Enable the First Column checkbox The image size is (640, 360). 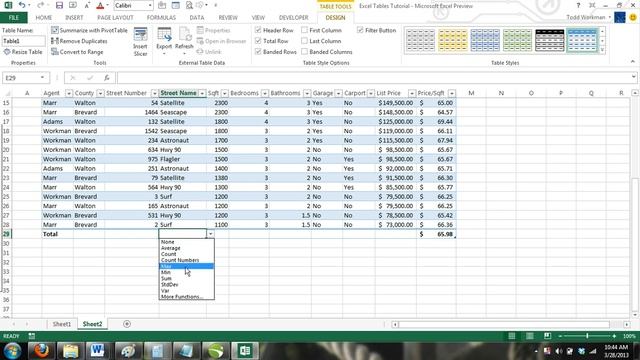coord(304,30)
